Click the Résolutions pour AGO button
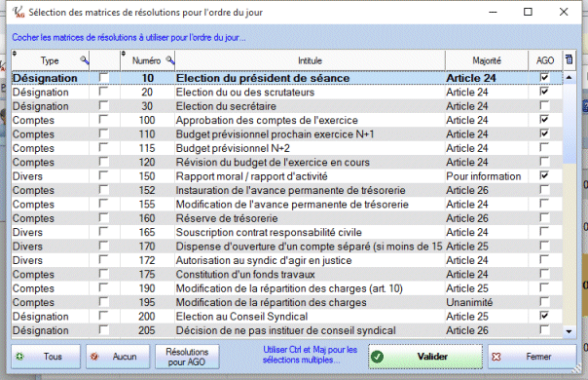This screenshot has width=588, height=380. (x=187, y=357)
